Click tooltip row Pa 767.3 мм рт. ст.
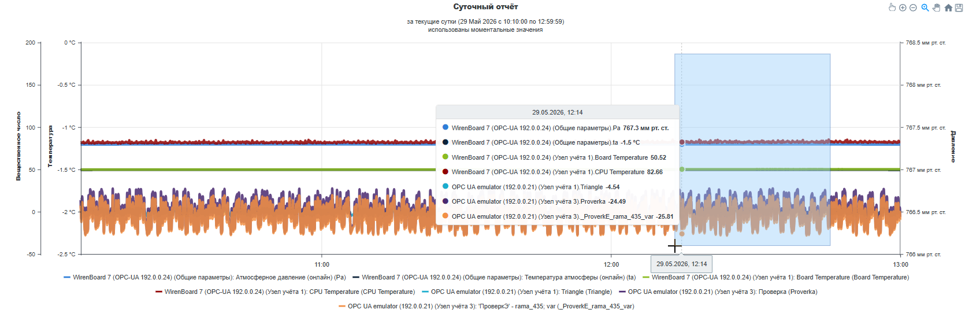The image size is (980, 324). (557, 128)
